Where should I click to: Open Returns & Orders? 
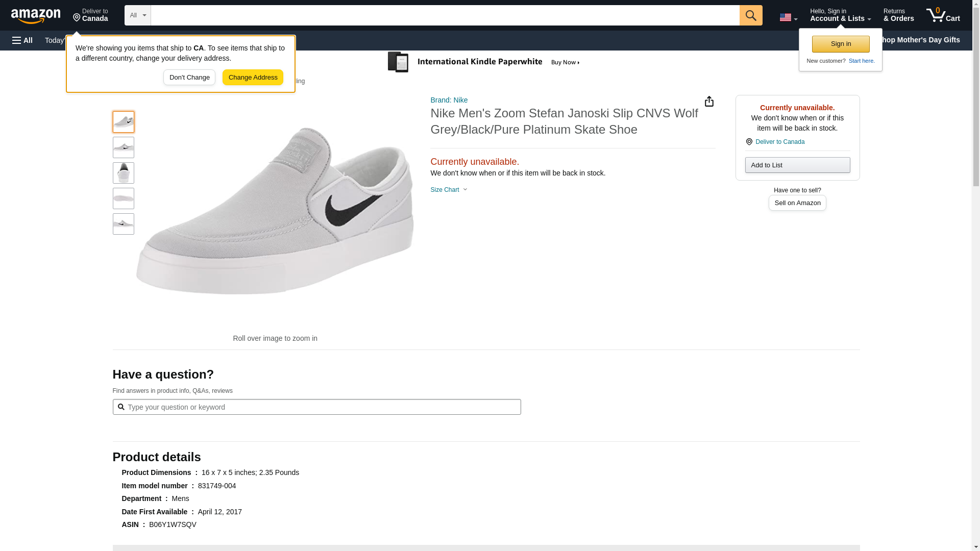(898, 15)
